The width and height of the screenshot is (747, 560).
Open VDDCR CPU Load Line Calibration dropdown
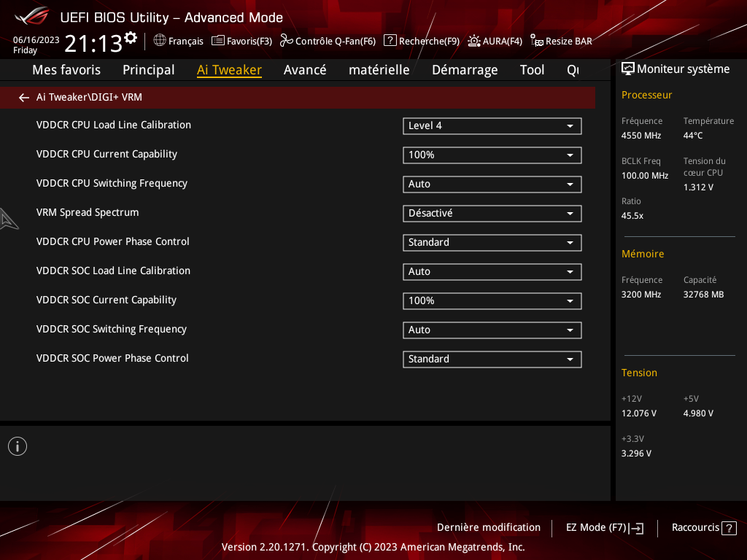tap(492, 126)
